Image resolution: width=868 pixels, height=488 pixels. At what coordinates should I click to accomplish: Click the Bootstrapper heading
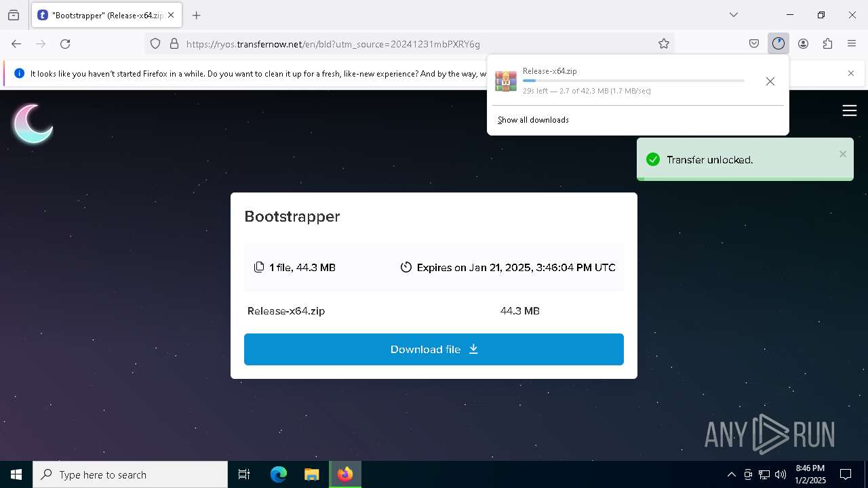click(292, 216)
